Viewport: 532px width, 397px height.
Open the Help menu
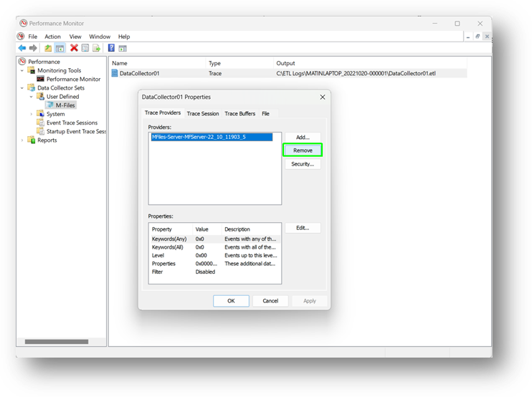coord(124,37)
